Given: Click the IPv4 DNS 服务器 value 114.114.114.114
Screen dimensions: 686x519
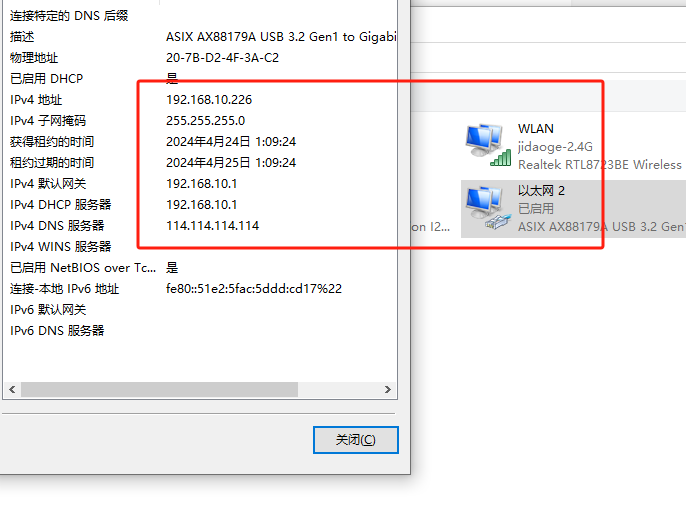Looking at the screenshot, I should [213, 226].
